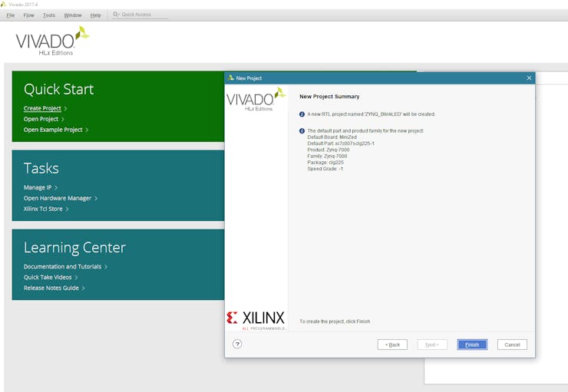Click the help question mark icon
Viewport: 568px width, 392px height.
(x=237, y=344)
